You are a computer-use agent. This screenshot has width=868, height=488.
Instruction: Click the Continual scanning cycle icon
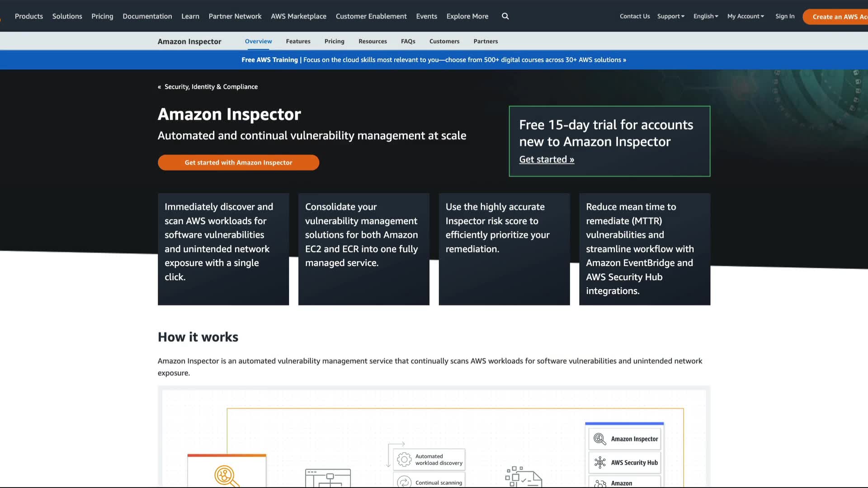[404, 482]
